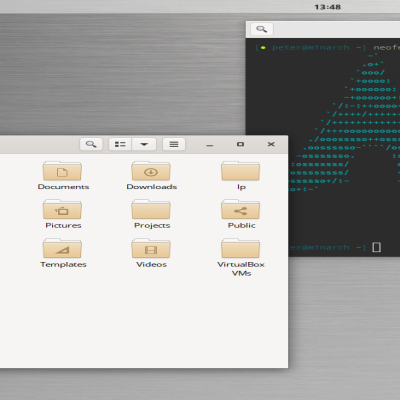
Task: Open the VirtualBox VMs folder icon
Action: coord(240,248)
